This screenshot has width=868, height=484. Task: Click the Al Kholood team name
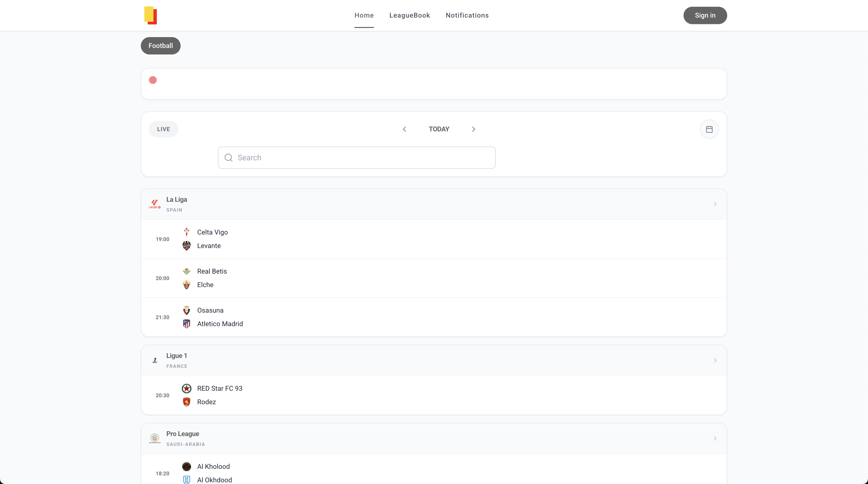pyautogui.click(x=213, y=467)
